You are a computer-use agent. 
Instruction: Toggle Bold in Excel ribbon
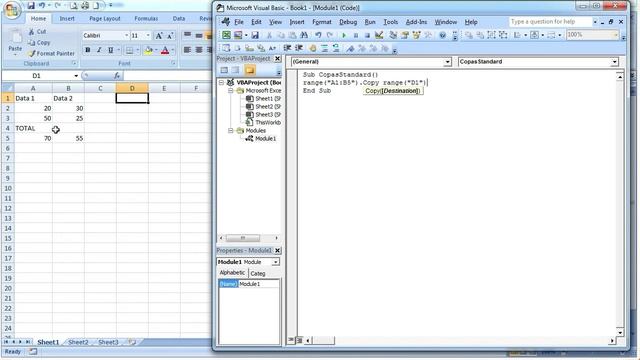tap(88, 50)
